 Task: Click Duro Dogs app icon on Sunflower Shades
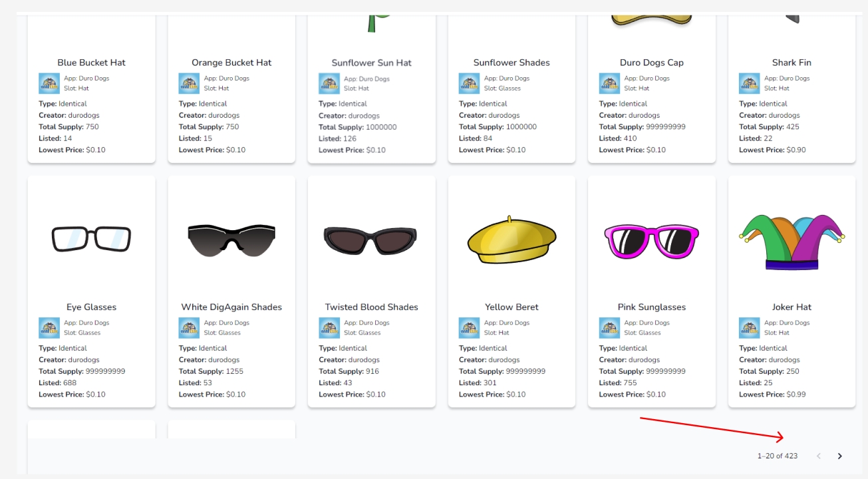tap(469, 83)
